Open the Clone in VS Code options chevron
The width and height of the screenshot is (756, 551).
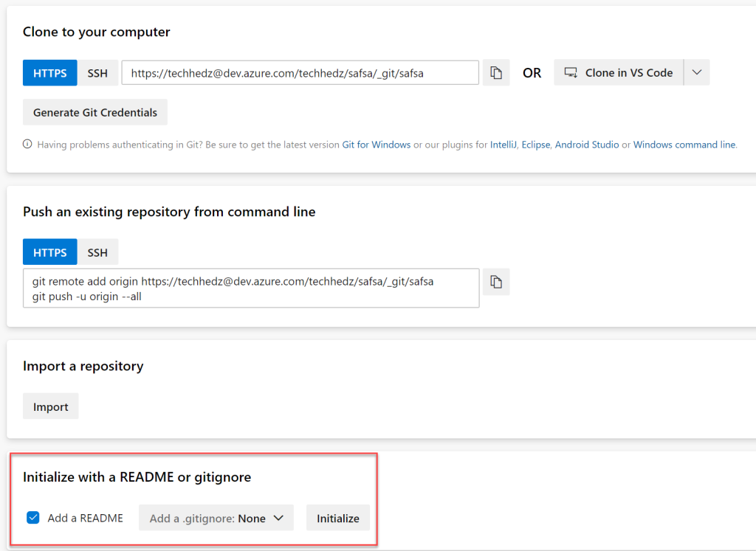pos(696,72)
